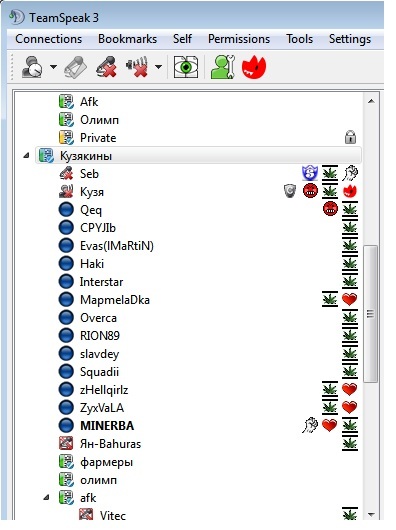Viewport: 396px width, 530px height.
Task: Toggle the push-to-talk microphone pen icon
Action: [x=75, y=67]
